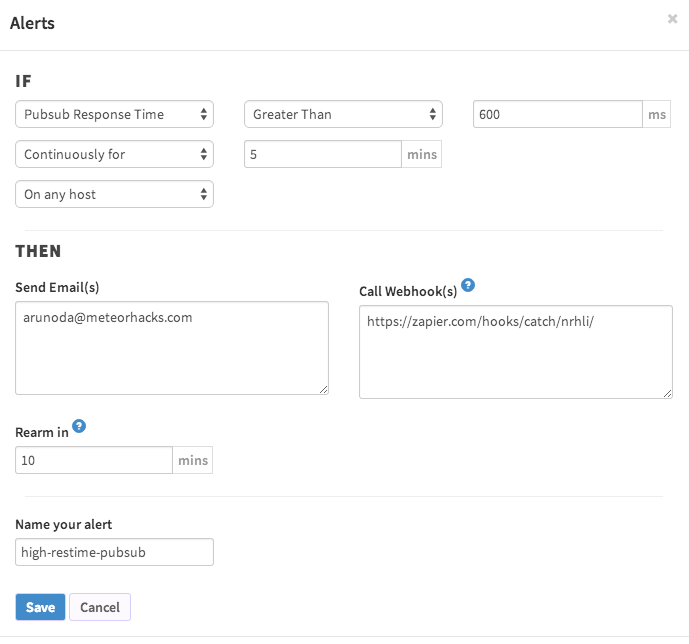Show the Rearm in help tooltip

pos(79,426)
